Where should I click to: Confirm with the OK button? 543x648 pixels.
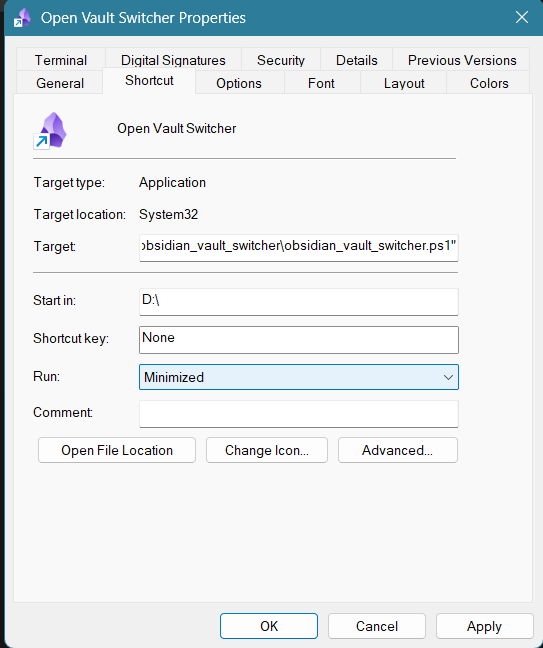click(269, 626)
